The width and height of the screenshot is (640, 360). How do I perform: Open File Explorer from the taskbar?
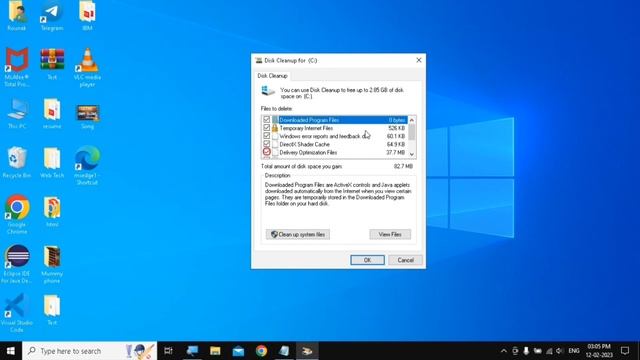pos(215,351)
